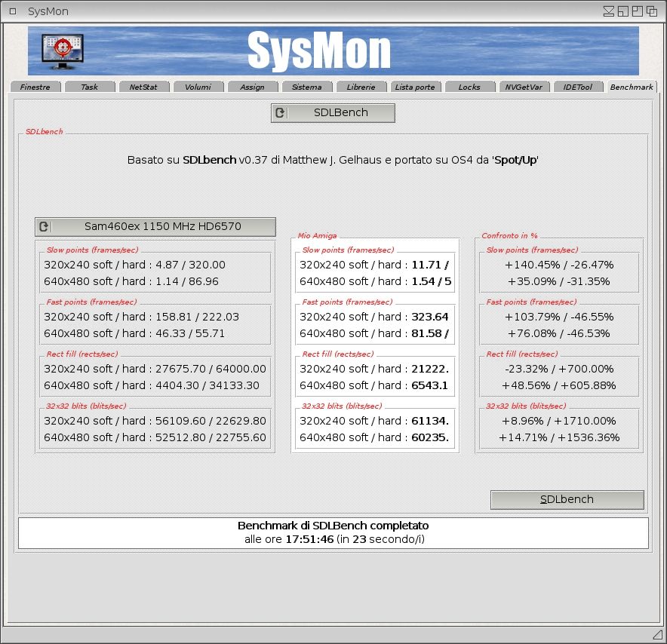Select the Locks tab
This screenshot has height=644, width=667.
click(x=469, y=87)
